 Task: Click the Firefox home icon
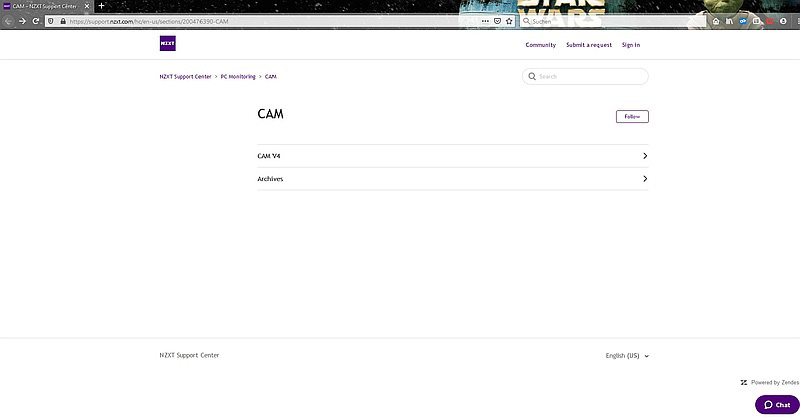pyautogui.click(x=716, y=21)
